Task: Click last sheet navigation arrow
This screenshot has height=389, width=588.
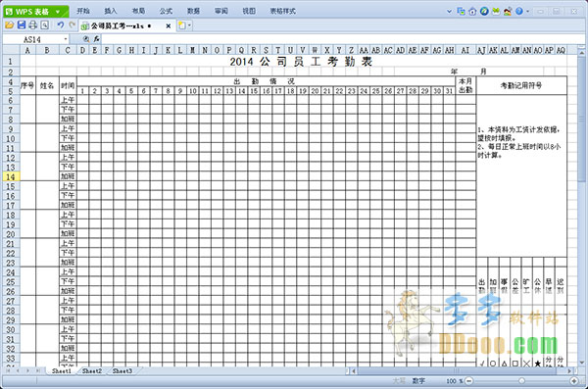Action: coord(38,371)
